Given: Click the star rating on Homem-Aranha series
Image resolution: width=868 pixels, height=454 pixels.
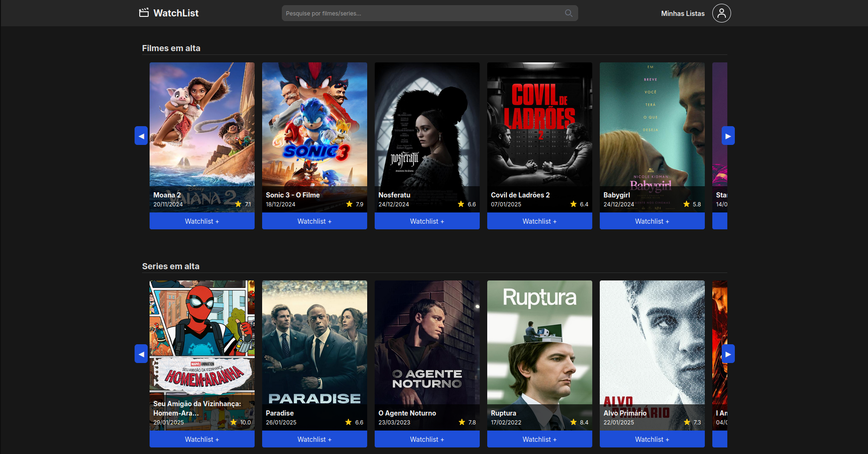Looking at the screenshot, I should [x=241, y=422].
